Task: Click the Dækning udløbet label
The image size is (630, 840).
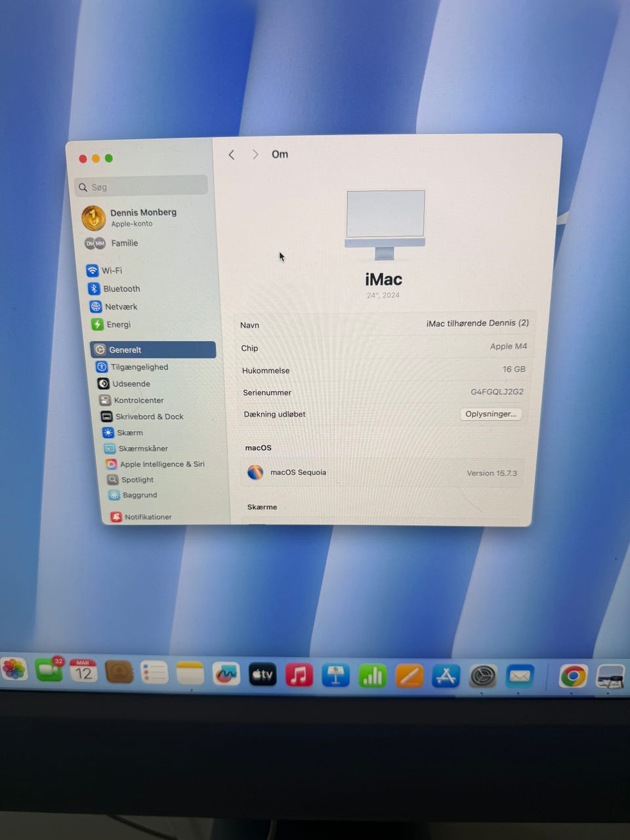Action: pos(275,414)
